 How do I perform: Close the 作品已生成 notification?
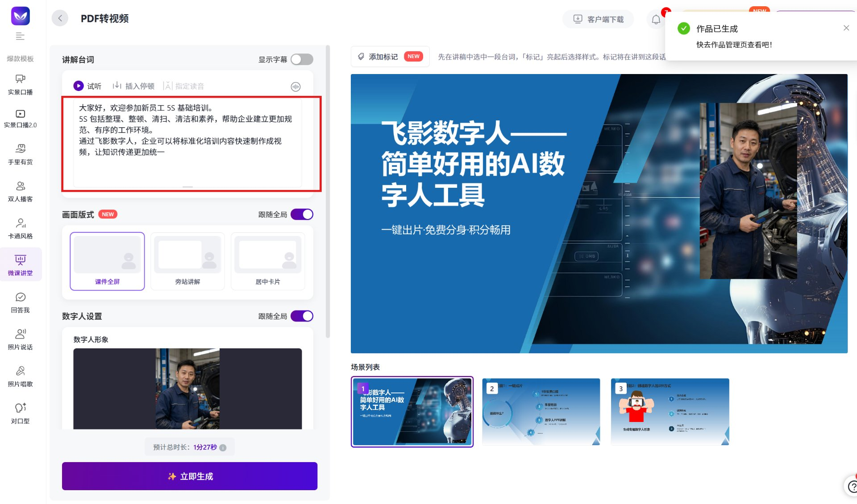coord(846,28)
